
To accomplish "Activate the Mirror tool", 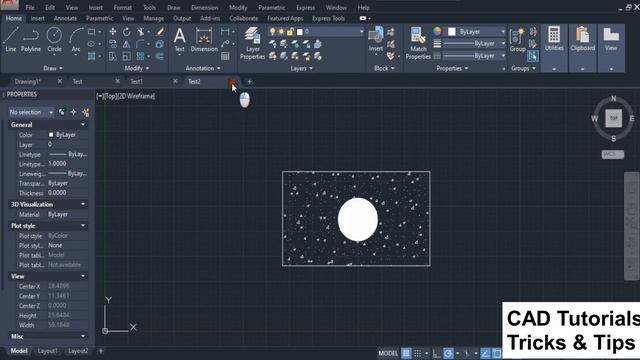I will (127, 44).
